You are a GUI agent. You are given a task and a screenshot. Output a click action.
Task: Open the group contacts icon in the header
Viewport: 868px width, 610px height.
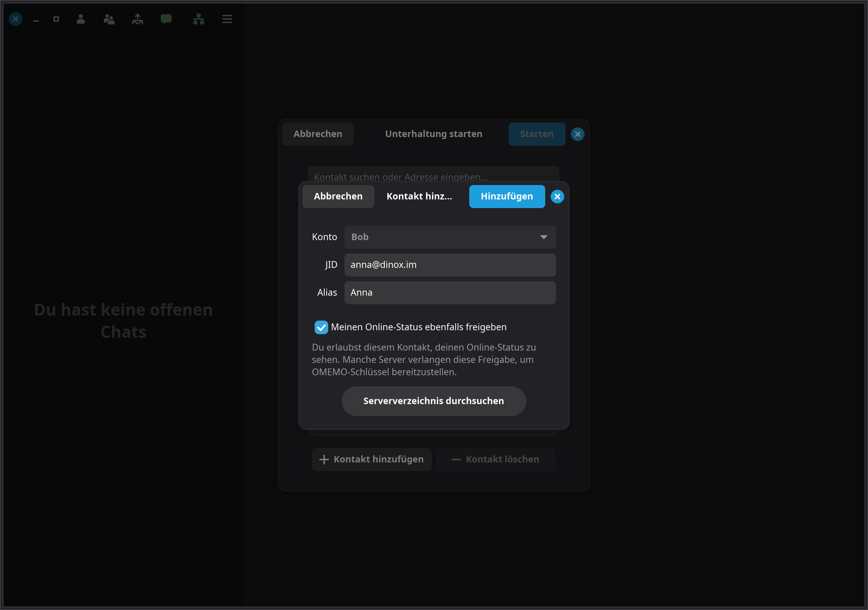tap(109, 19)
